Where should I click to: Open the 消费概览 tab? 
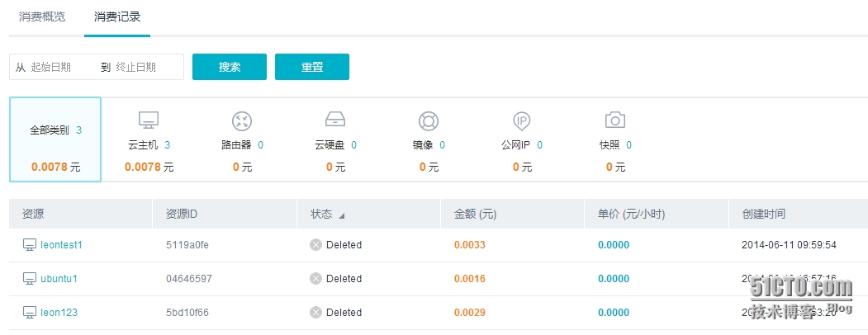click(42, 17)
